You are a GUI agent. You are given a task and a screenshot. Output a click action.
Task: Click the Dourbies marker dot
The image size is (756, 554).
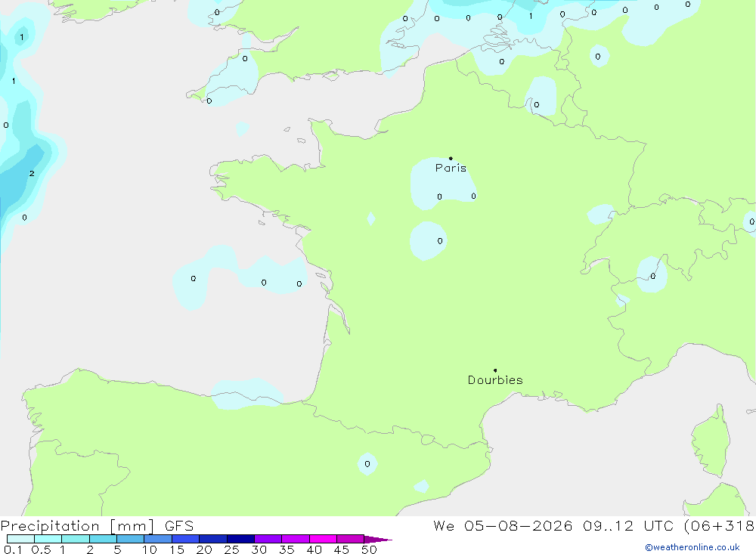pos(495,370)
